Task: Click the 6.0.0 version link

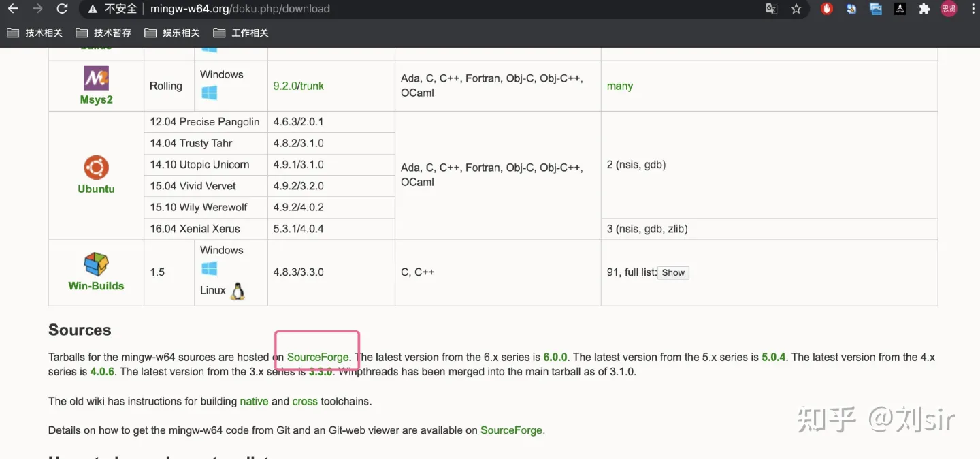Action: pos(555,357)
